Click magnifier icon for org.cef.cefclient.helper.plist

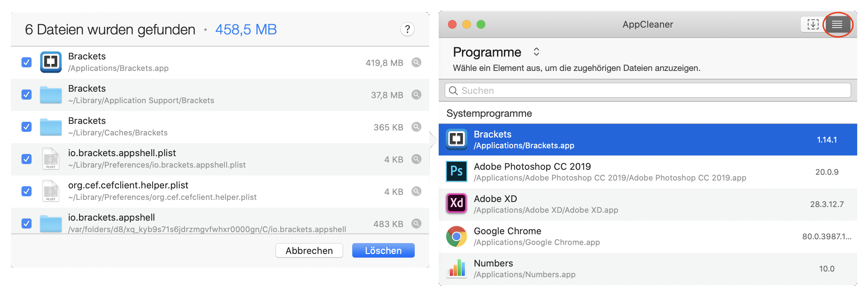click(416, 191)
